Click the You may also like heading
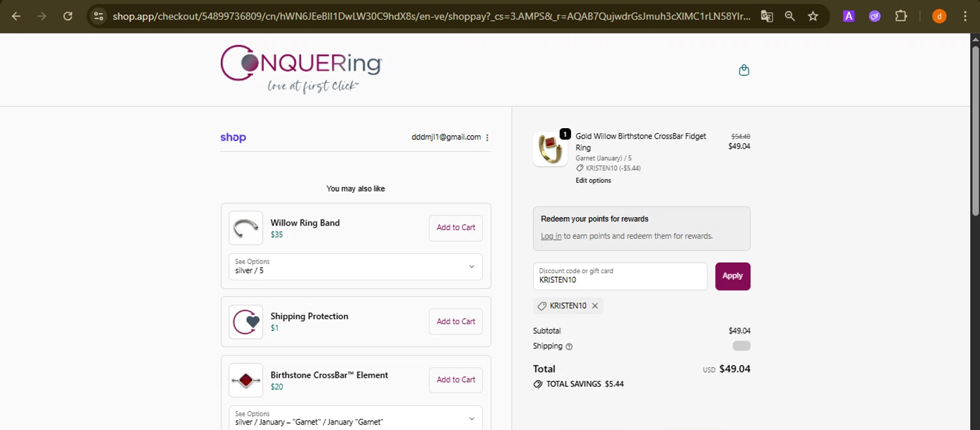 coord(355,189)
